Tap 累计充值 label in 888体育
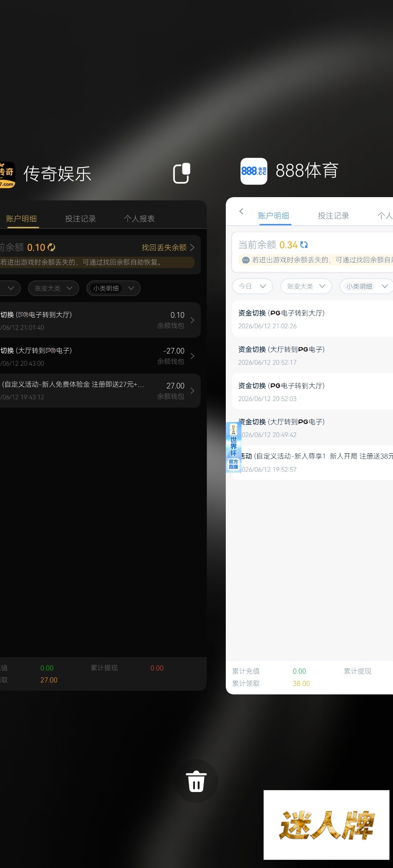Image resolution: width=393 pixels, height=868 pixels. 246,671
